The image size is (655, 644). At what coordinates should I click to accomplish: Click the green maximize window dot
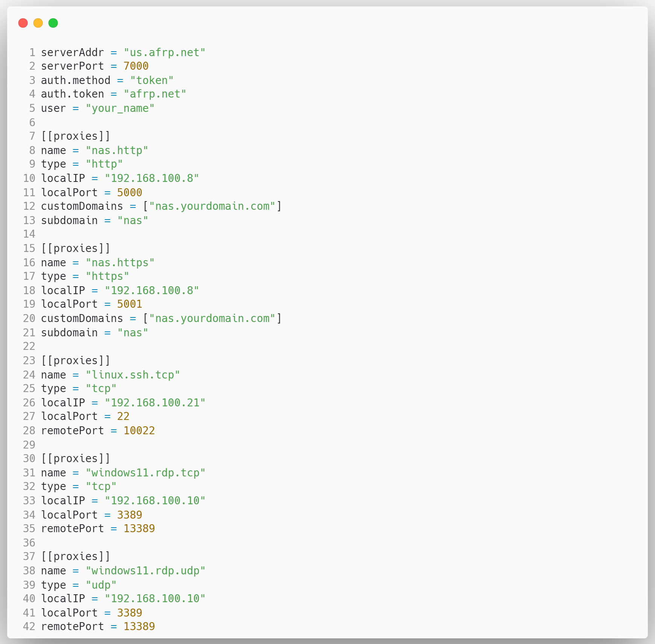tap(53, 23)
